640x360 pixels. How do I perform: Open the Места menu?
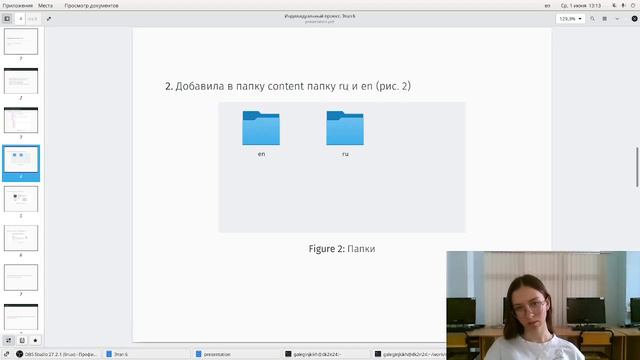tap(45, 6)
